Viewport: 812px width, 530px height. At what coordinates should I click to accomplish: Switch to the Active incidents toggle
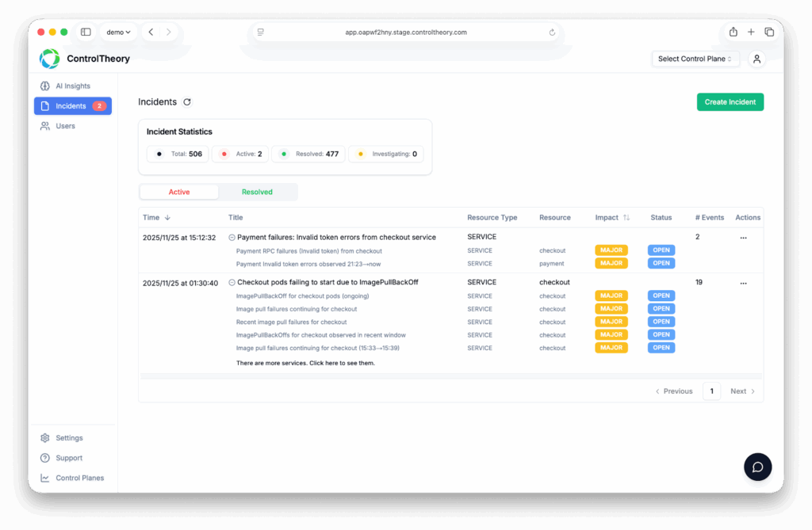pyautogui.click(x=179, y=192)
